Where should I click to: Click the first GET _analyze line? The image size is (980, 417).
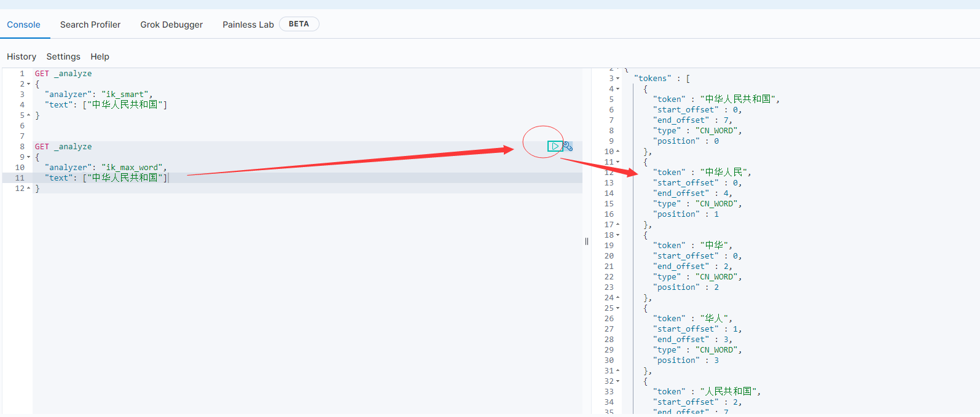click(x=63, y=74)
